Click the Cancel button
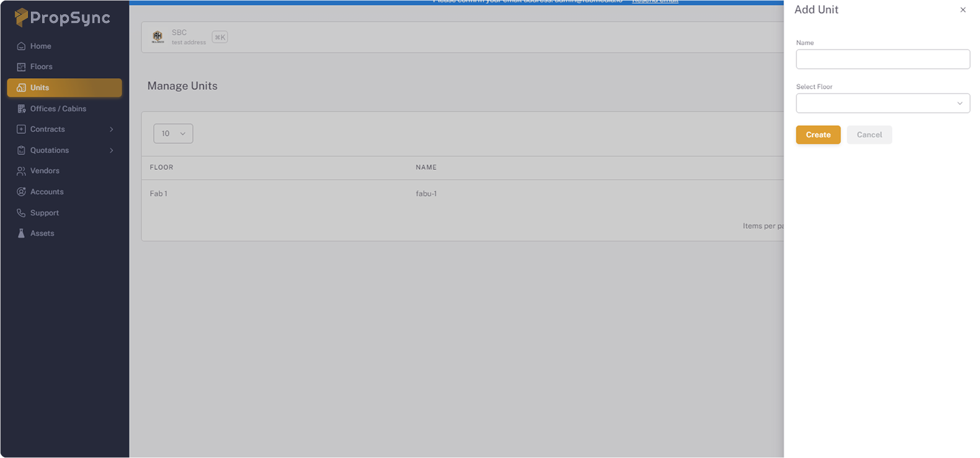The height and width of the screenshot is (458, 980). point(869,134)
